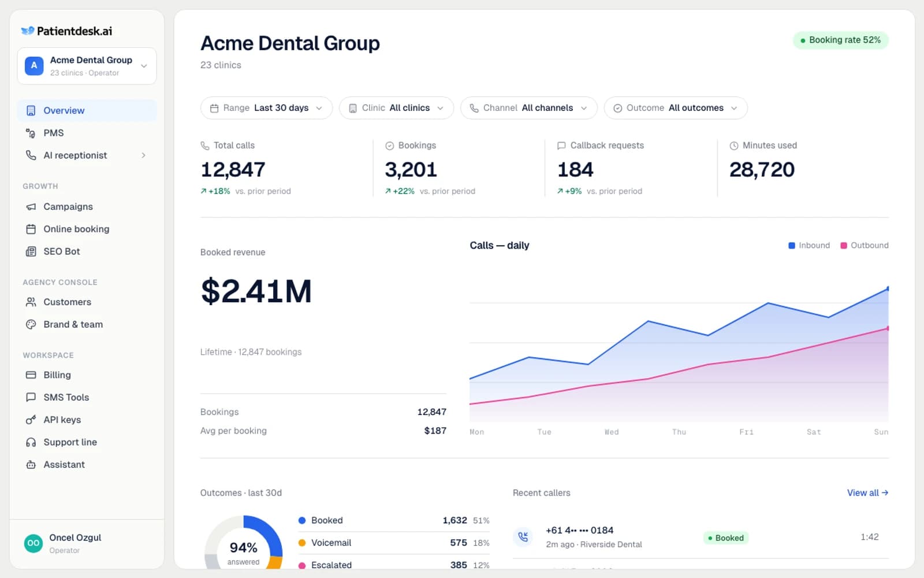Navigate to Online booking
The height and width of the screenshot is (578, 924).
pos(87,229)
